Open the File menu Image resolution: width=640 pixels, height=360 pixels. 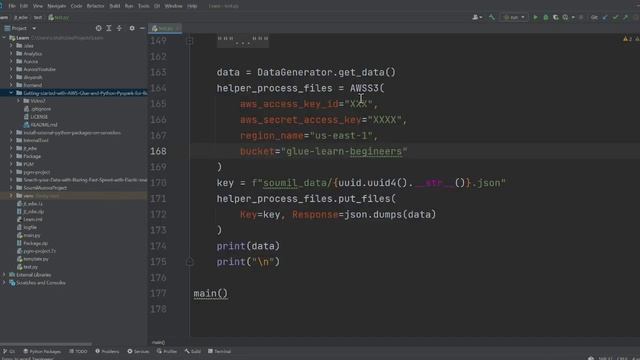[12, 6]
